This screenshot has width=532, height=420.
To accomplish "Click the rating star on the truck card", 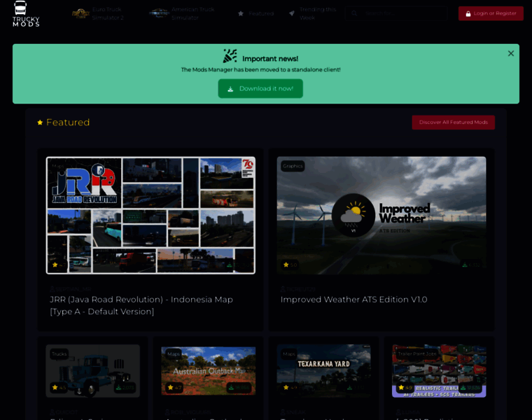I will [x=55, y=387].
